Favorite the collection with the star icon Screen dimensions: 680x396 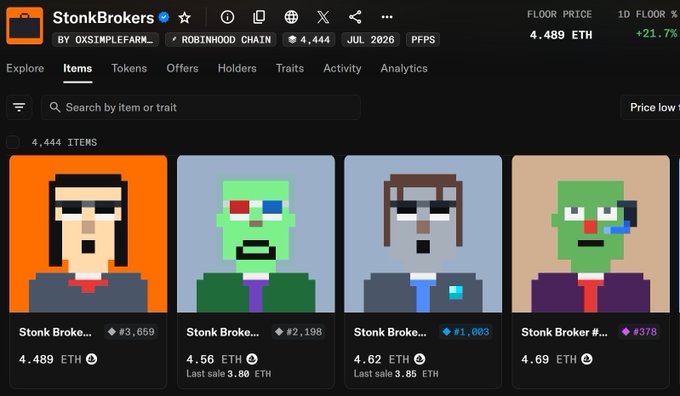(185, 18)
